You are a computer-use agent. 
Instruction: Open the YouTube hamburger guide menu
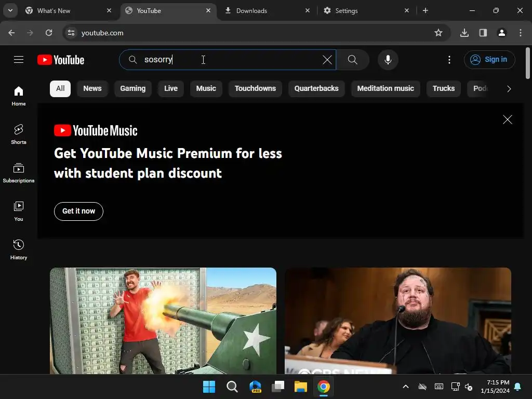point(19,60)
